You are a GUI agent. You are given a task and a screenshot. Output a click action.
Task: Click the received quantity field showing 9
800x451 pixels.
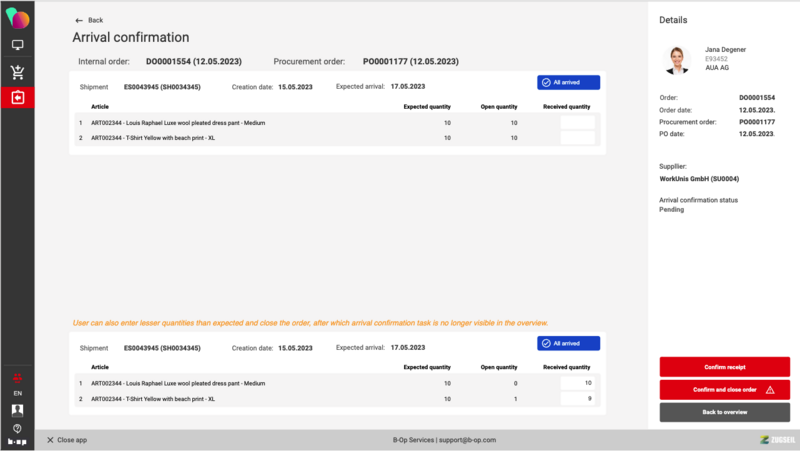pos(578,399)
